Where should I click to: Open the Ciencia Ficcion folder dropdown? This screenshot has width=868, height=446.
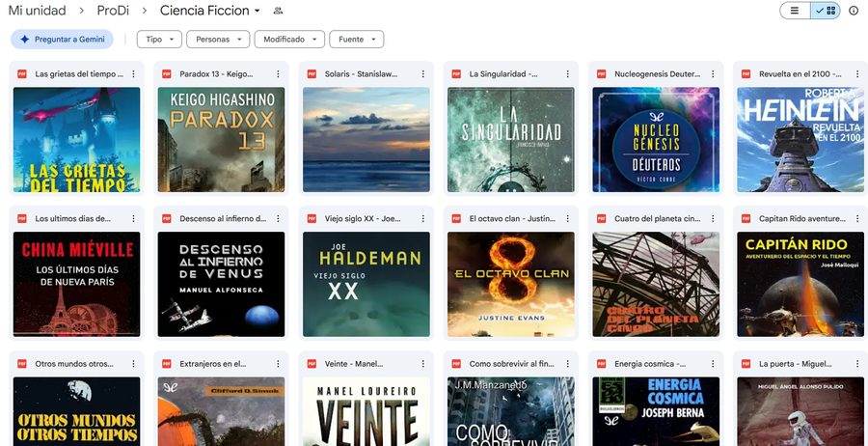[210, 11]
